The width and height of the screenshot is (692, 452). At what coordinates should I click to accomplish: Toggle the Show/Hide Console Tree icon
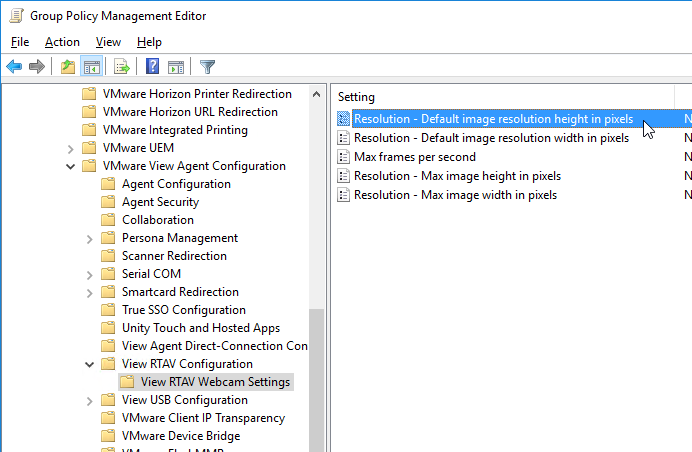pyautogui.click(x=92, y=67)
